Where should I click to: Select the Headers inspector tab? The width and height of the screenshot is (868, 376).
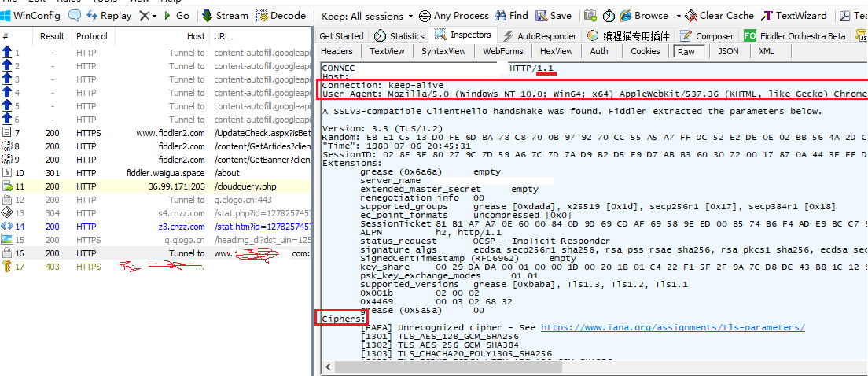(337, 51)
